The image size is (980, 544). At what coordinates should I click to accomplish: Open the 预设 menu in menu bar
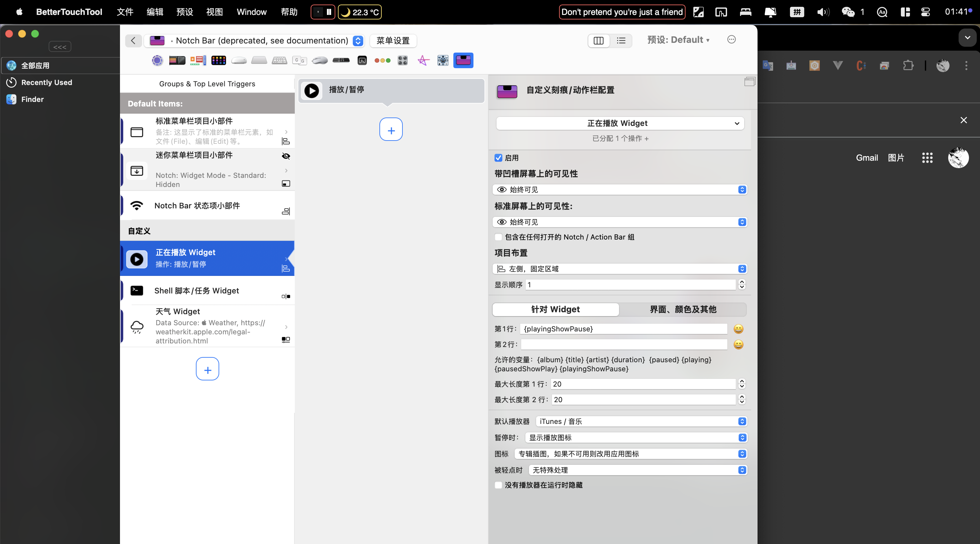(x=185, y=12)
